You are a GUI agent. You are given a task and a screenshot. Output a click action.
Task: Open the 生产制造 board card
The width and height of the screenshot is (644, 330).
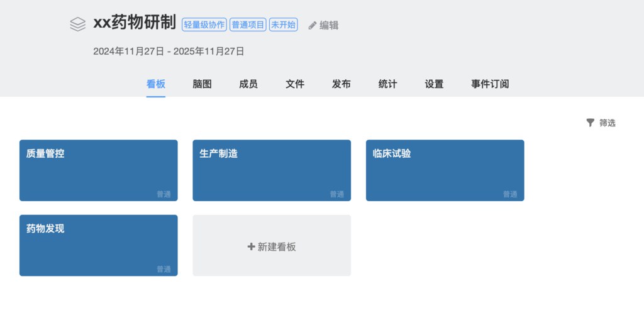272,170
